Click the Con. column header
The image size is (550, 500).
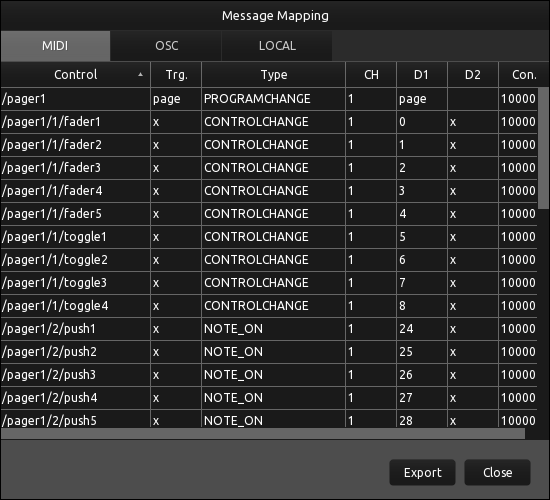click(524, 75)
